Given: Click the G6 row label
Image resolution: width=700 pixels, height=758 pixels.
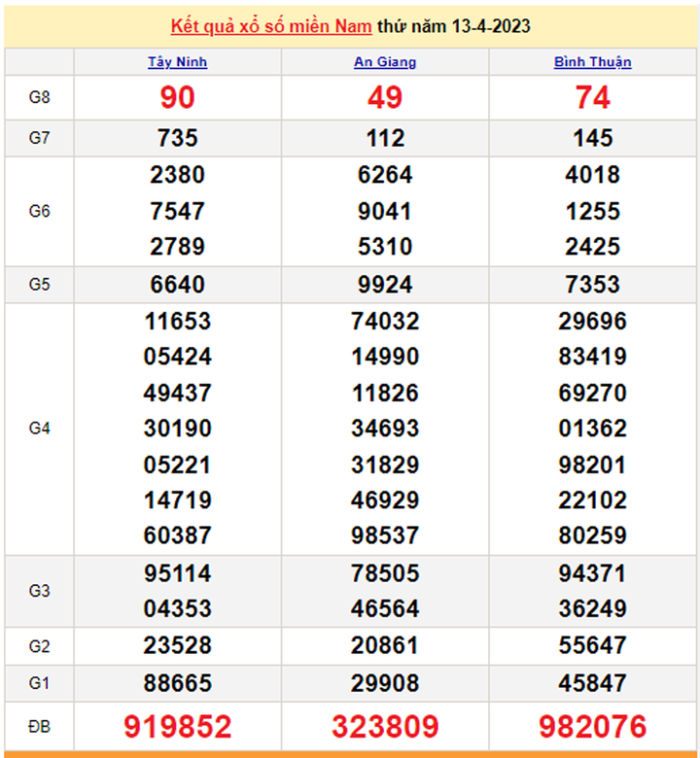Looking at the screenshot, I should pyautogui.click(x=39, y=211).
